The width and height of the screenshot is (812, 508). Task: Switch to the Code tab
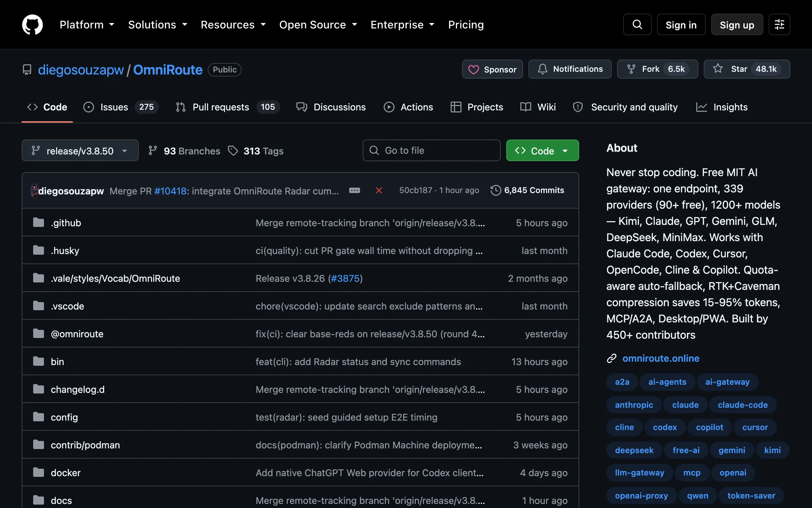(47, 107)
